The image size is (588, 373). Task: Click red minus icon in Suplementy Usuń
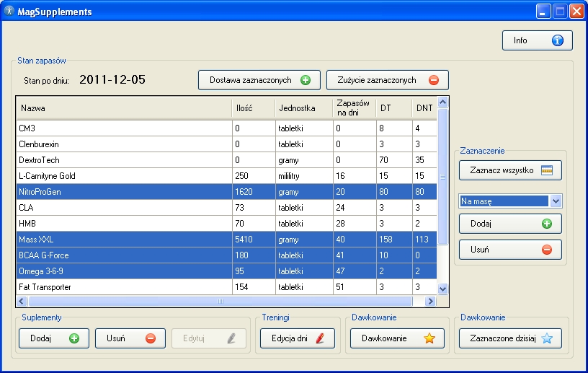click(151, 338)
